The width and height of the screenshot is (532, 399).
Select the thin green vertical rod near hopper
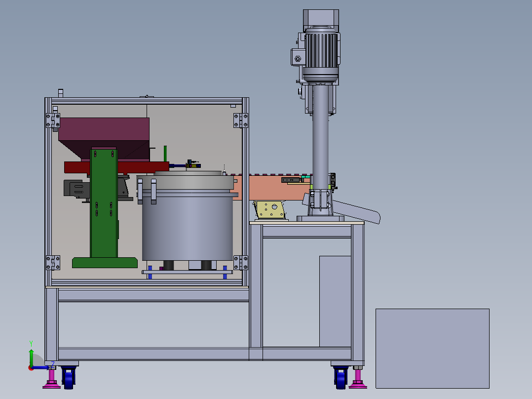tap(165, 154)
